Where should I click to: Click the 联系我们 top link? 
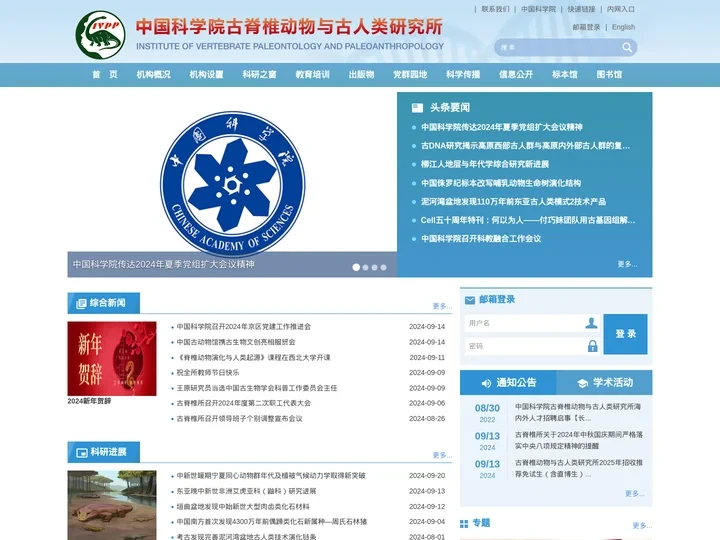(x=495, y=9)
